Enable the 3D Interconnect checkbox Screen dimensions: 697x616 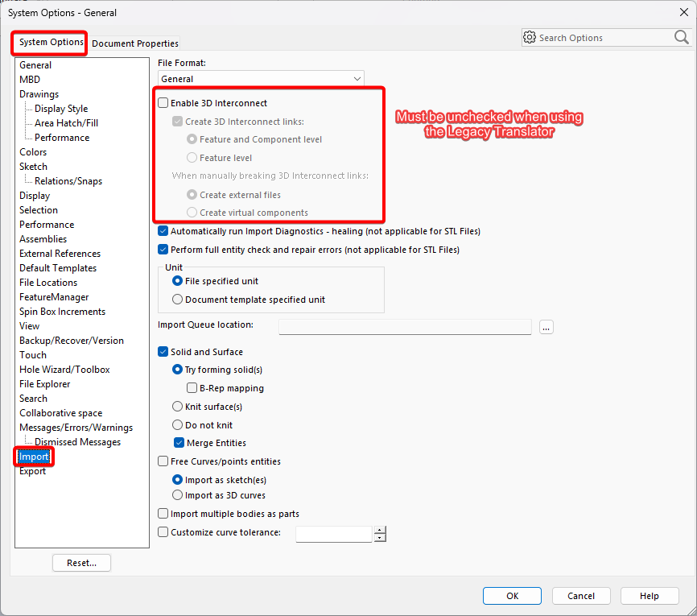click(x=163, y=103)
